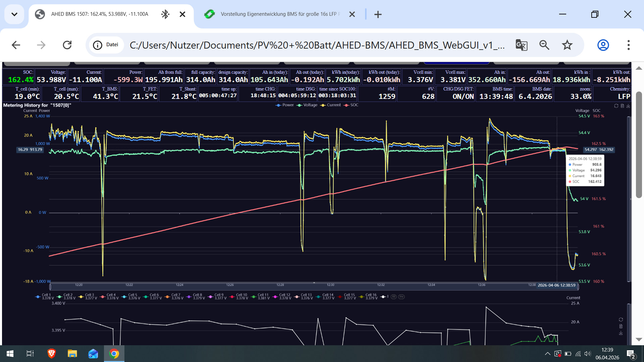Image resolution: width=644 pixels, height=362 pixels.
Task: Click the metering chart restore icon
Action: (x=616, y=106)
